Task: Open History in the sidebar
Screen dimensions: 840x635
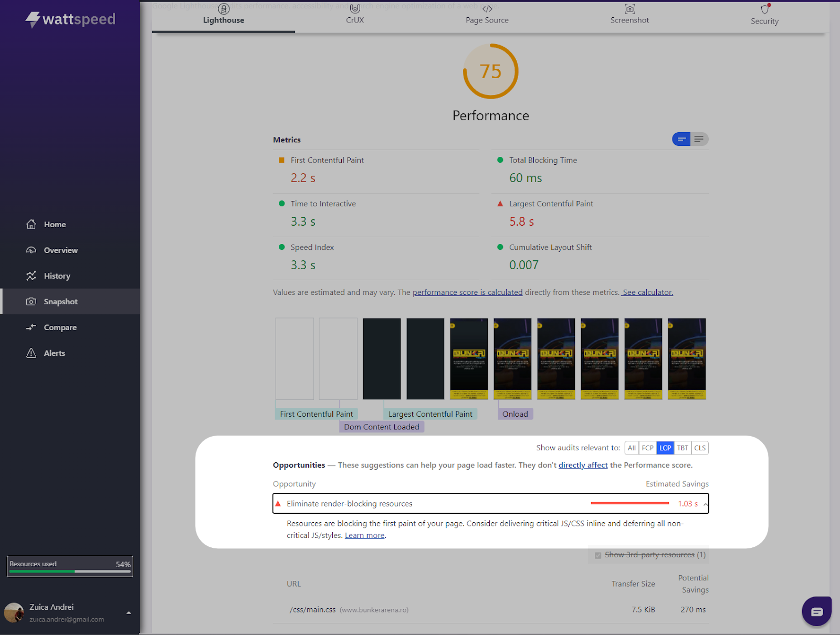Action: coord(70,276)
